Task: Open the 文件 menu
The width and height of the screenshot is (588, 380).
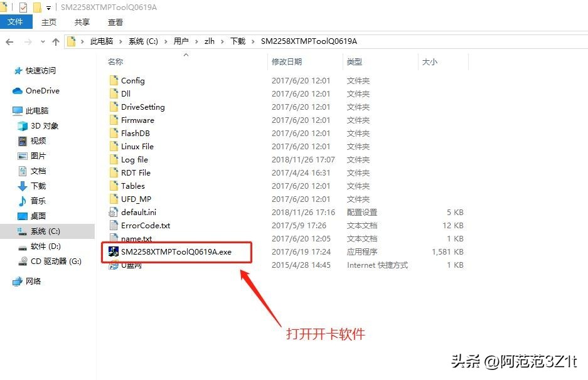Action: tap(16, 22)
